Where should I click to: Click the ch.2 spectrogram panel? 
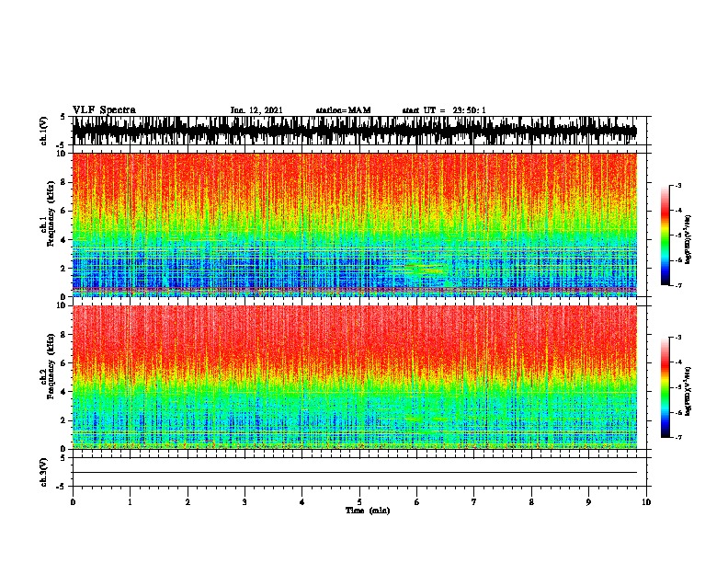(355, 377)
